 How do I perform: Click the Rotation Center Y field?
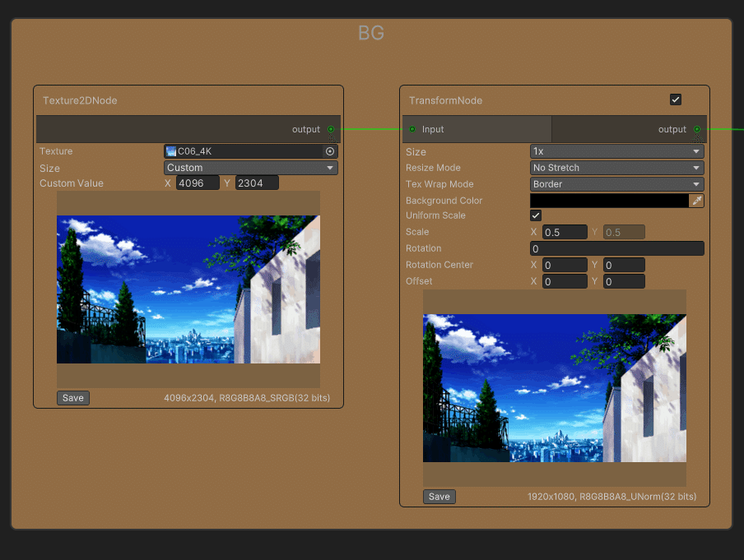(x=624, y=265)
